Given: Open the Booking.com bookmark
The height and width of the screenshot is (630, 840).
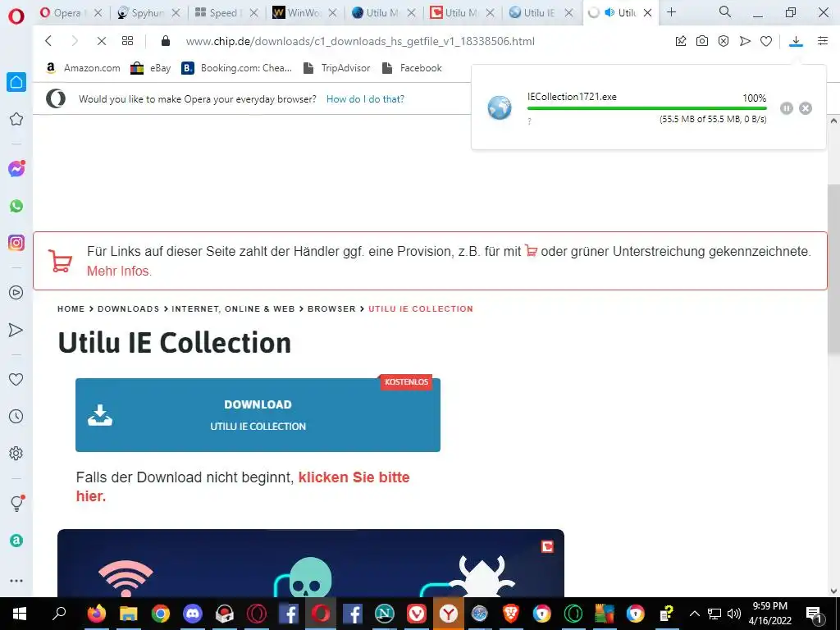Looking at the screenshot, I should [237, 68].
